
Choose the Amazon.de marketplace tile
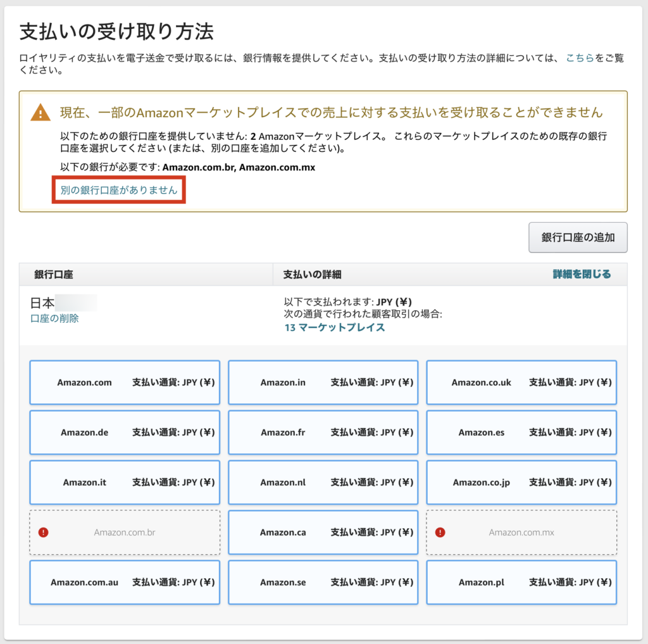125,432
